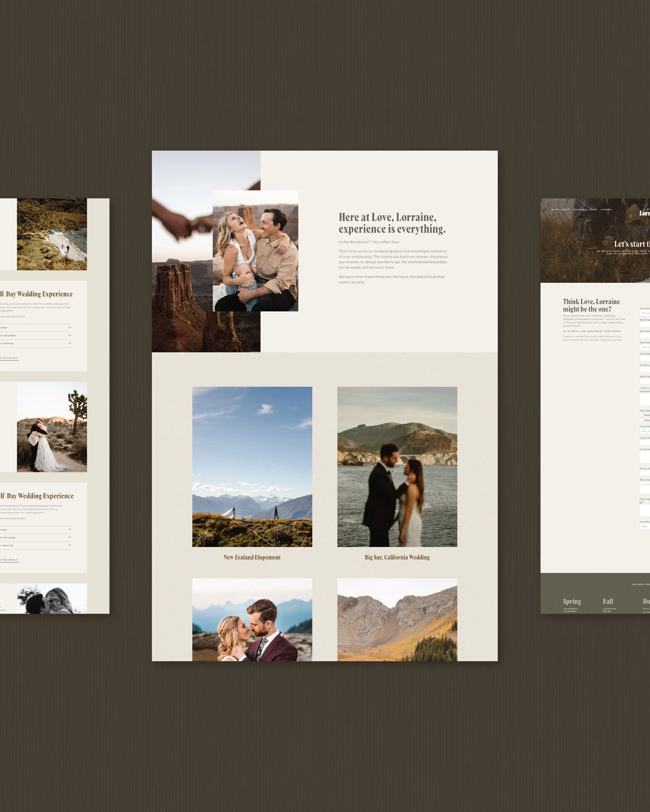Expand the Couples row chevron under Full-Day Wedding Experience
650x812 pixels.
pyautogui.click(x=70, y=343)
